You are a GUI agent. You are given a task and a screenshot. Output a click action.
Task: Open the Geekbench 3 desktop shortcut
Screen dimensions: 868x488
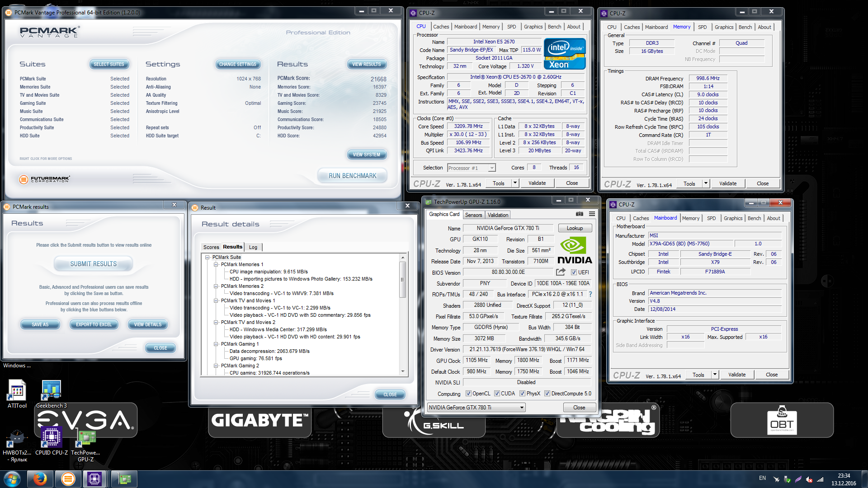tap(51, 394)
